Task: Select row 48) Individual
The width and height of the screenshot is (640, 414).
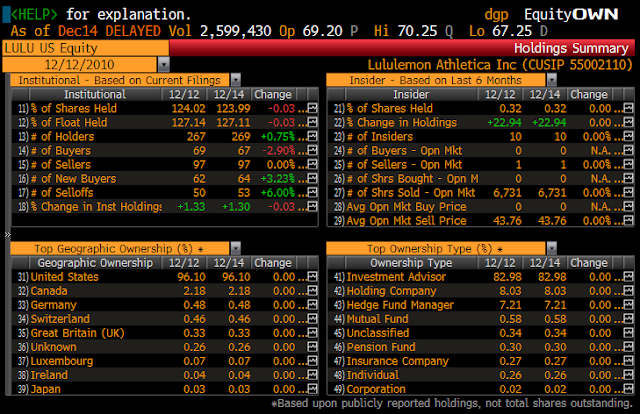Action: click(480, 375)
